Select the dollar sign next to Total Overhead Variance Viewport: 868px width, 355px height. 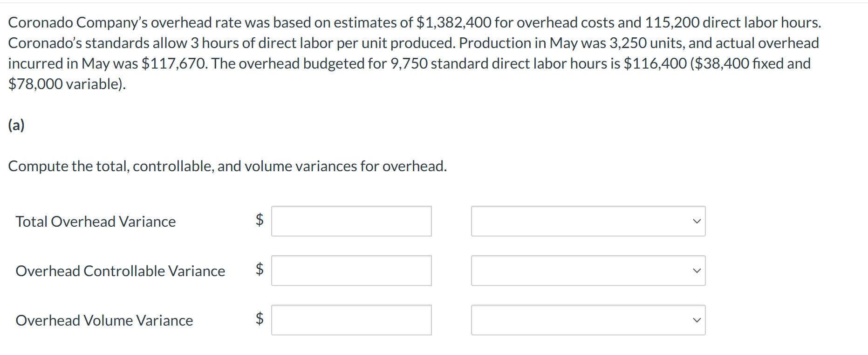(x=260, y=221)
